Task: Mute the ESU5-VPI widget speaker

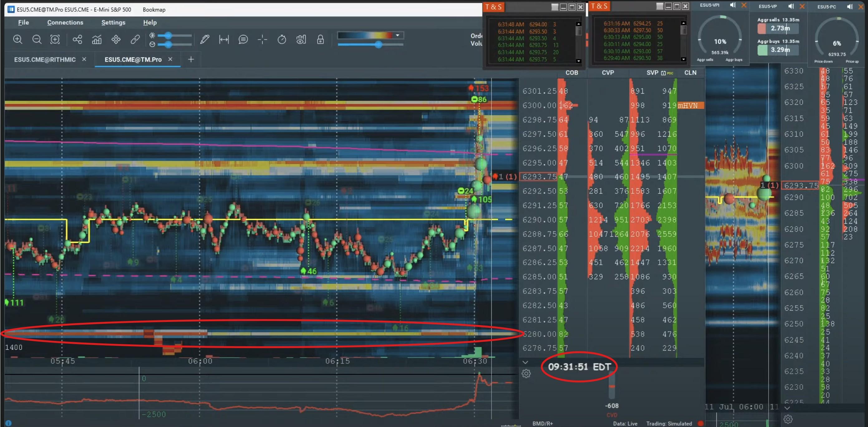Action: click(x=733, y=5)
